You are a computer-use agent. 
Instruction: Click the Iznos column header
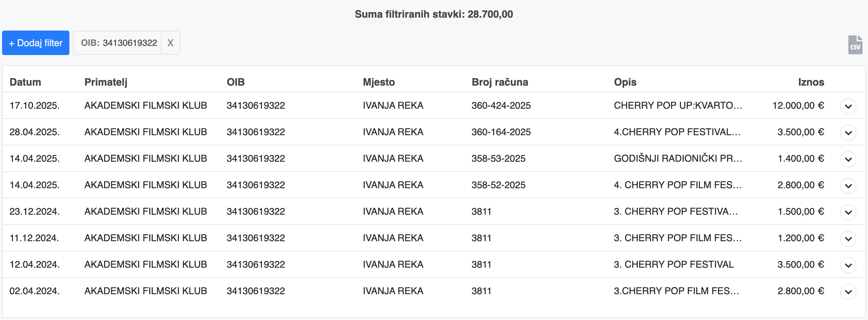(811, 82)
